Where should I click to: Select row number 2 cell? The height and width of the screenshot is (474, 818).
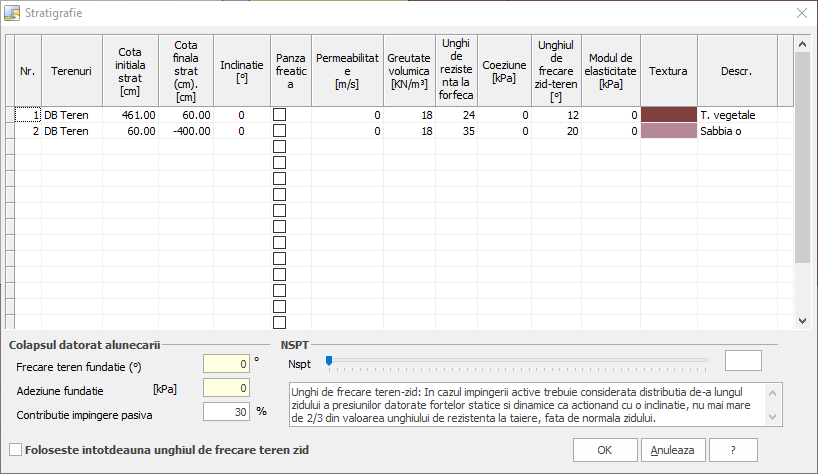[x=28, y=131]
